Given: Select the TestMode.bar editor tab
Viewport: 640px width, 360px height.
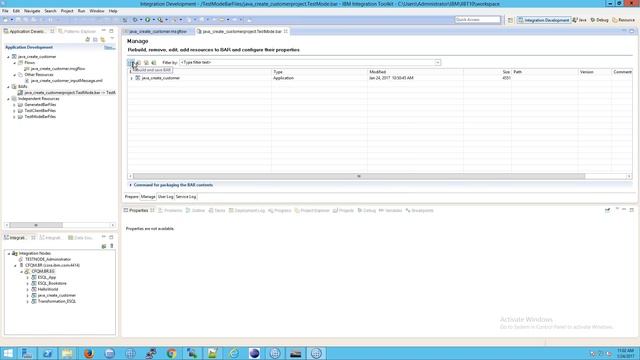Looking at the screenshot, I should (242, 31).
